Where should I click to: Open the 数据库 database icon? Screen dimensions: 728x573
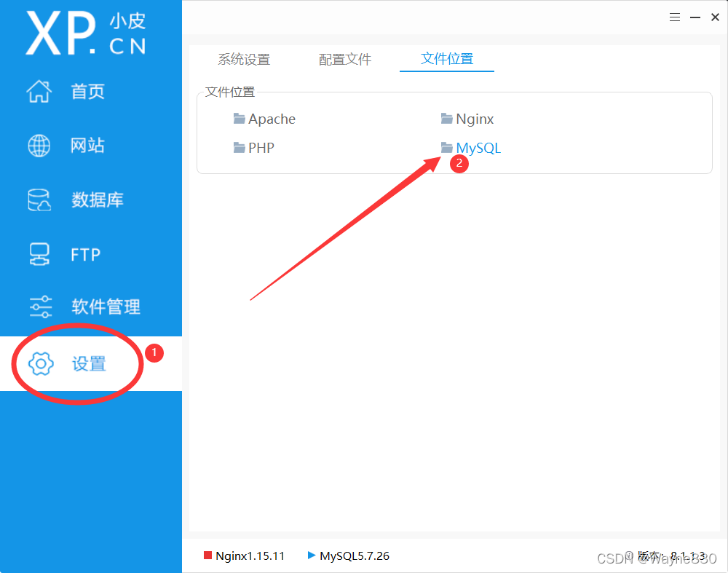coord(39,200)
